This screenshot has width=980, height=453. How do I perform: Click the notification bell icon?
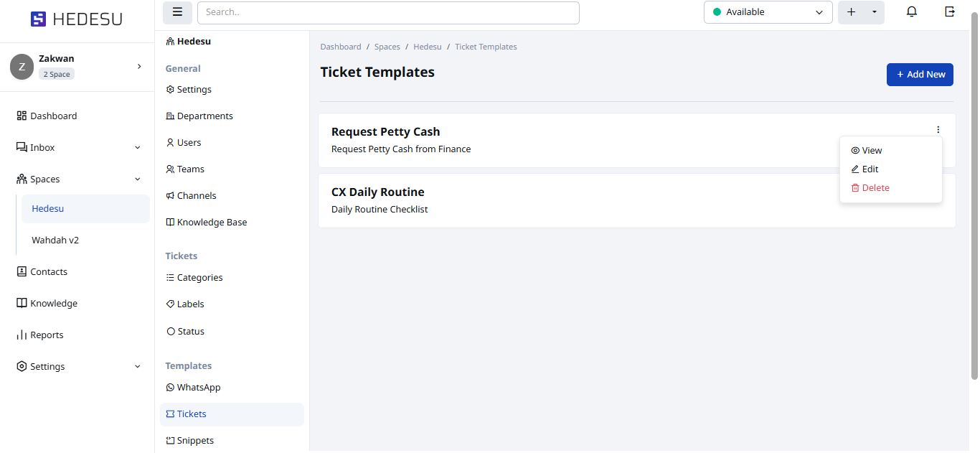(912, 12)
